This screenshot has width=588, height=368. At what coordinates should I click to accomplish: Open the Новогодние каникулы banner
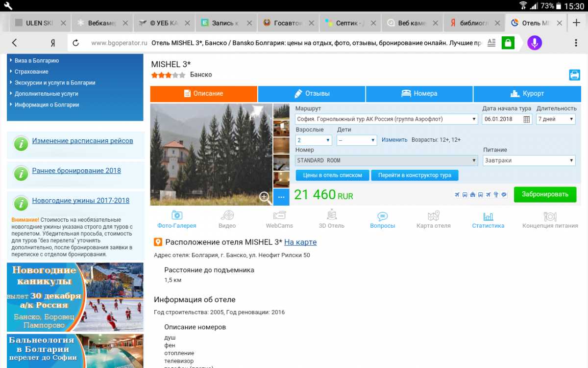[75, 297]
